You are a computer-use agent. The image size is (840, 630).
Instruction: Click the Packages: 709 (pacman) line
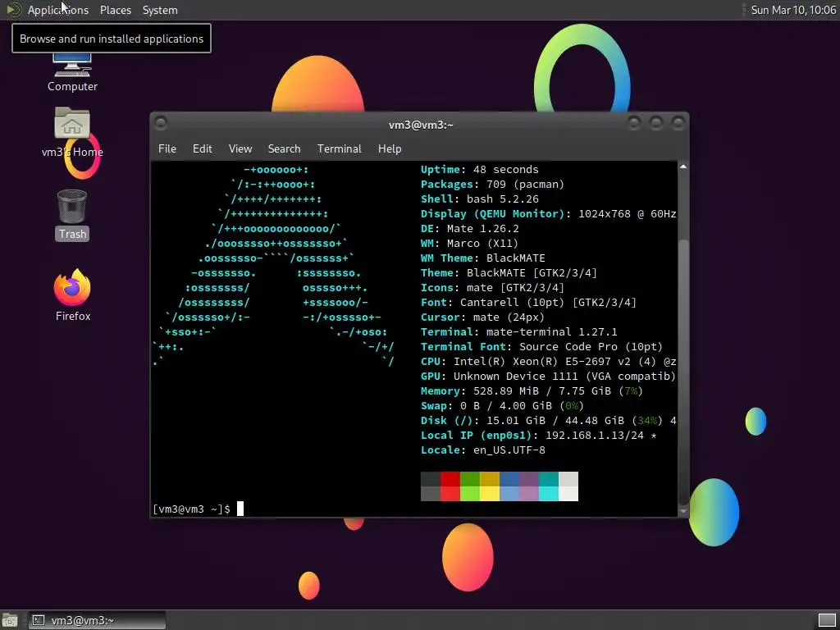(492, 185)
